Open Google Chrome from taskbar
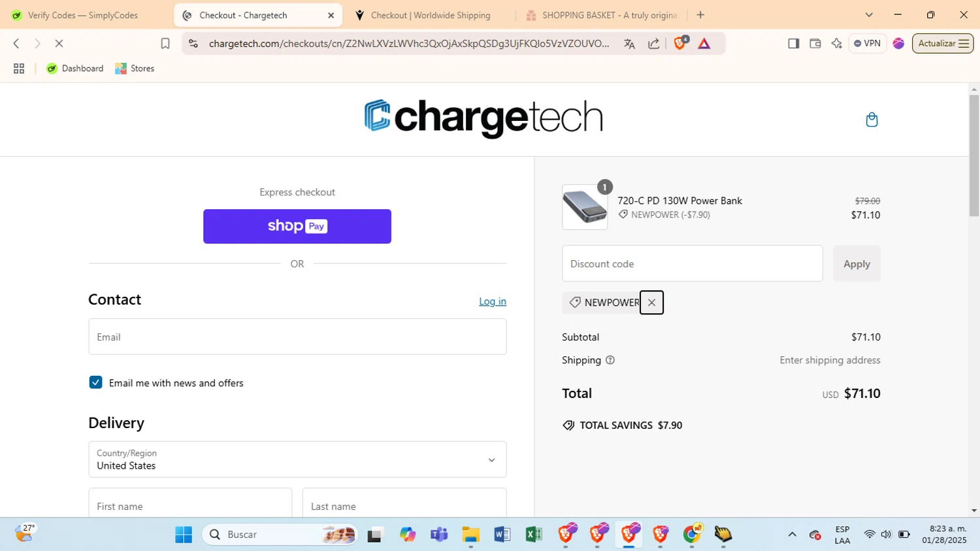Screen dimensions: 980x551 [x=692, y=535]
